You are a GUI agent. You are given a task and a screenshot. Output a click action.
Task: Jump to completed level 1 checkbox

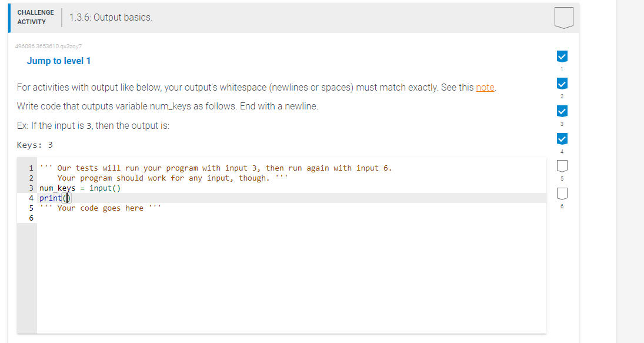[x=562, y=56]
